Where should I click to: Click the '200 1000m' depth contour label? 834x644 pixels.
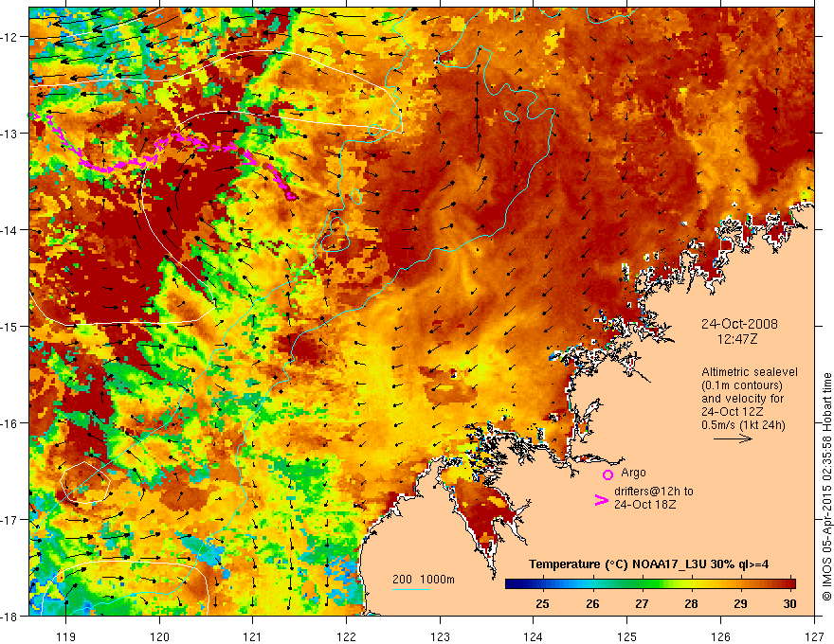click(x=424, y=580)
